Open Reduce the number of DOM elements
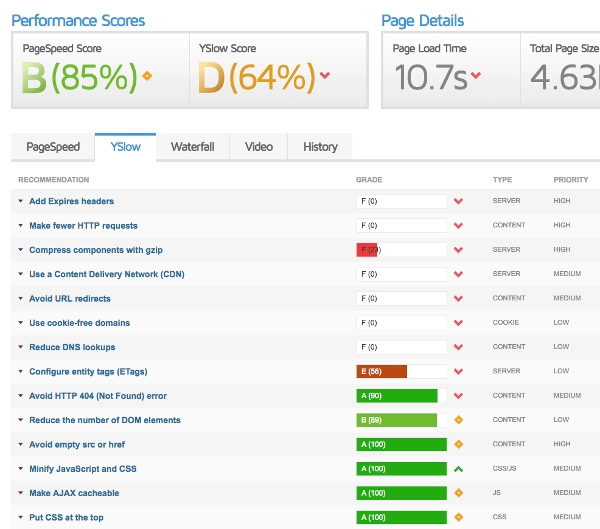This screenshot has height=529, width=600. pyautogui.click(x=105, y=420)
